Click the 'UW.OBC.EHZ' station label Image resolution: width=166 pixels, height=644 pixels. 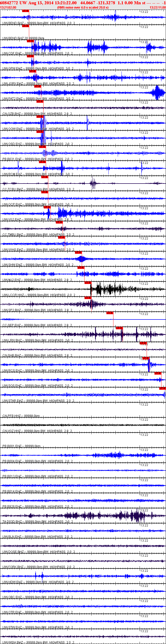point(13,597)
